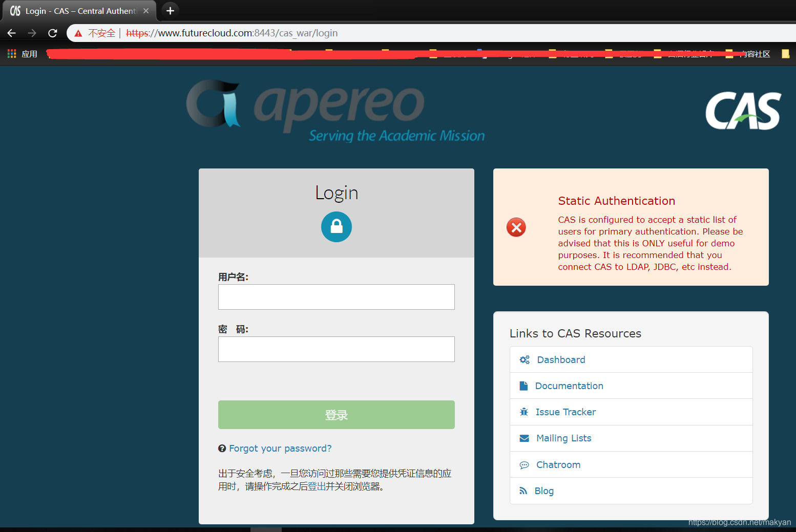Click the 登出 logout link
The height and width of the screenshot is (532, 796).
point(317,486)
